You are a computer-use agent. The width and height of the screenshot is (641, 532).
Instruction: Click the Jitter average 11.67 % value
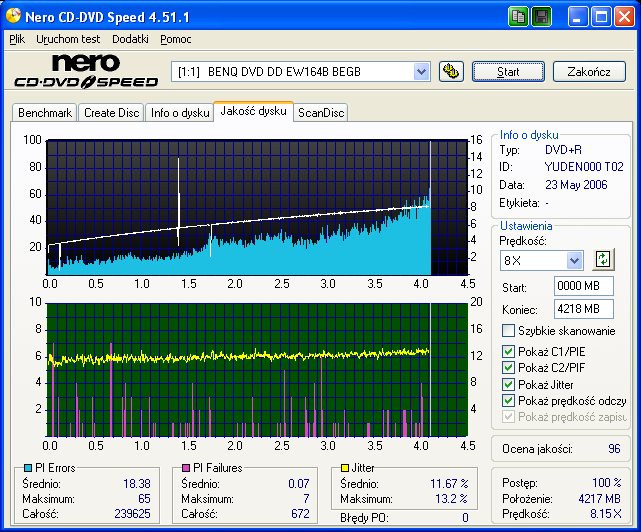[449, 484]
